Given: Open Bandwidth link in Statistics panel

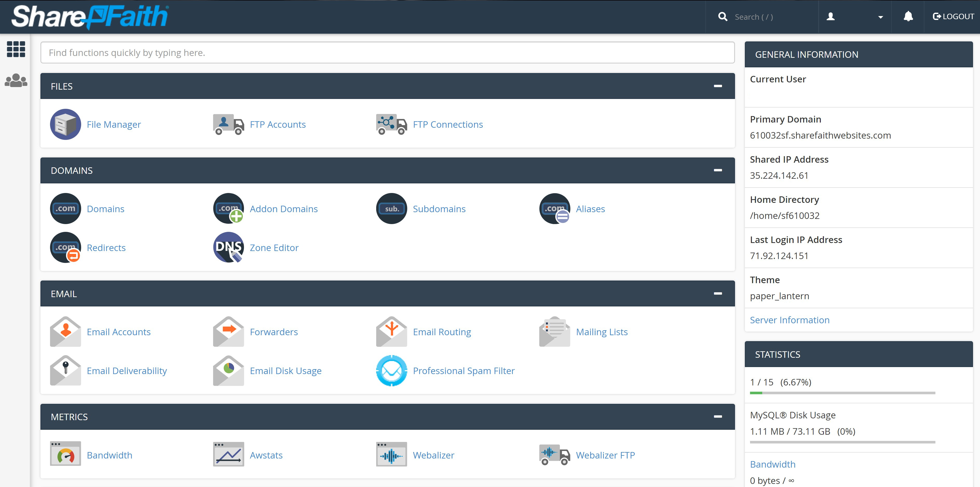Looking at the screenshot, I should 773,464.
